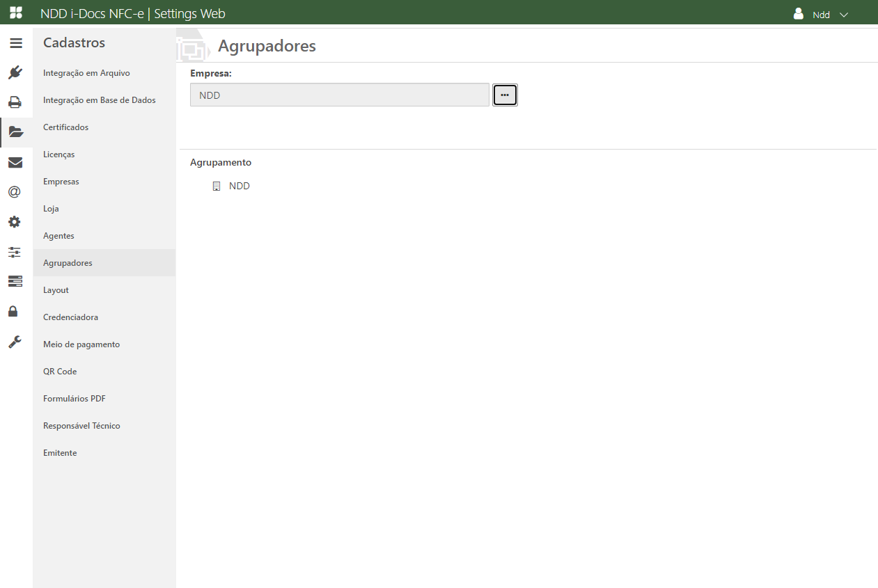
Task: Select Agrupadores menu item
Action: coord(104,263)
